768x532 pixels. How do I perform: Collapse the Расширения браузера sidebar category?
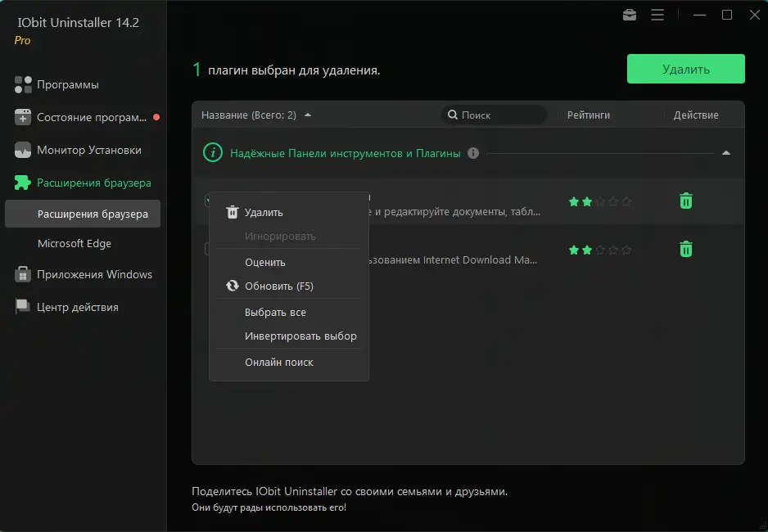tap(93, 183)
